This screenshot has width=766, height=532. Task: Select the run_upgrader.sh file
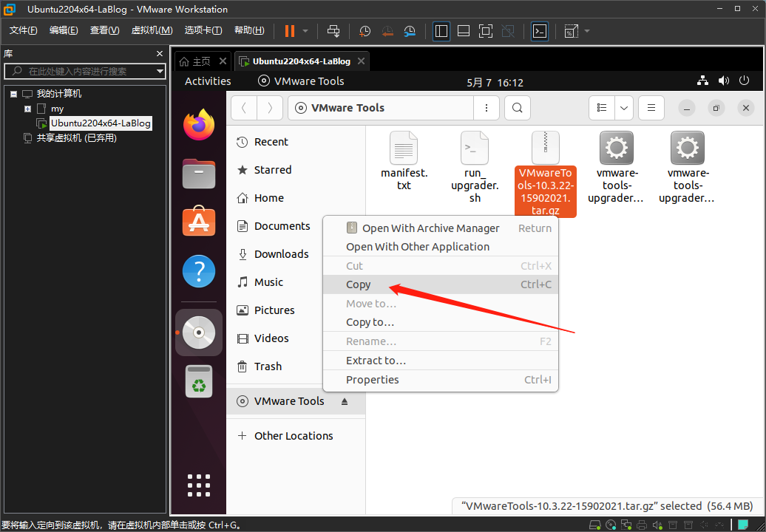pos(475,167)
